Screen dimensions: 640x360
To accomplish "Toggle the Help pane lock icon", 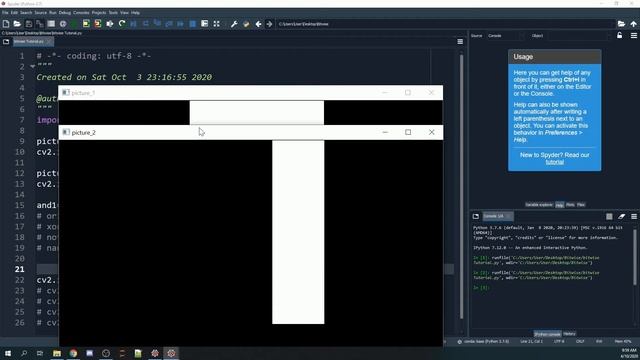I will coord(620,36).
